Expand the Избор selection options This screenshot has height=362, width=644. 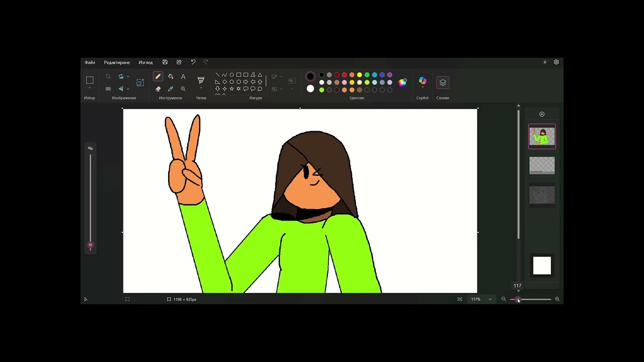[90, 88]
